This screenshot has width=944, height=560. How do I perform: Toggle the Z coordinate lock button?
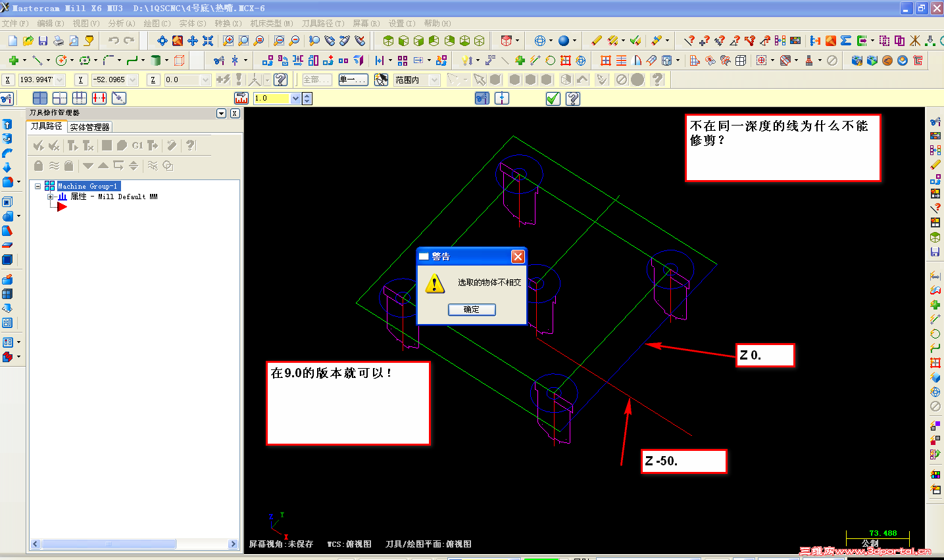point(153,79)
